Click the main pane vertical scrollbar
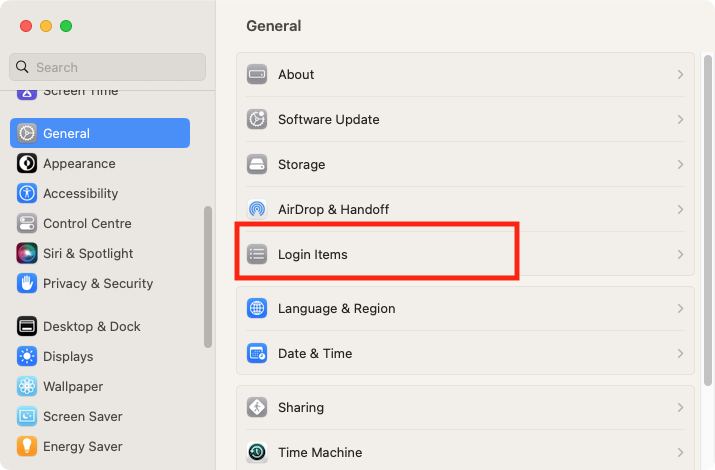This screenshot has width=715, height=470. (x=708, y=220)
